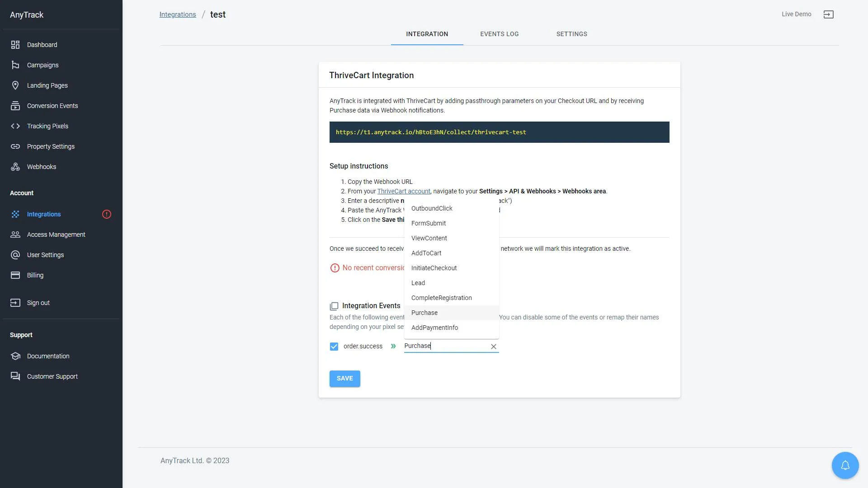
Task: Click the Live Demo label
Action: click(x=796, y=14)
